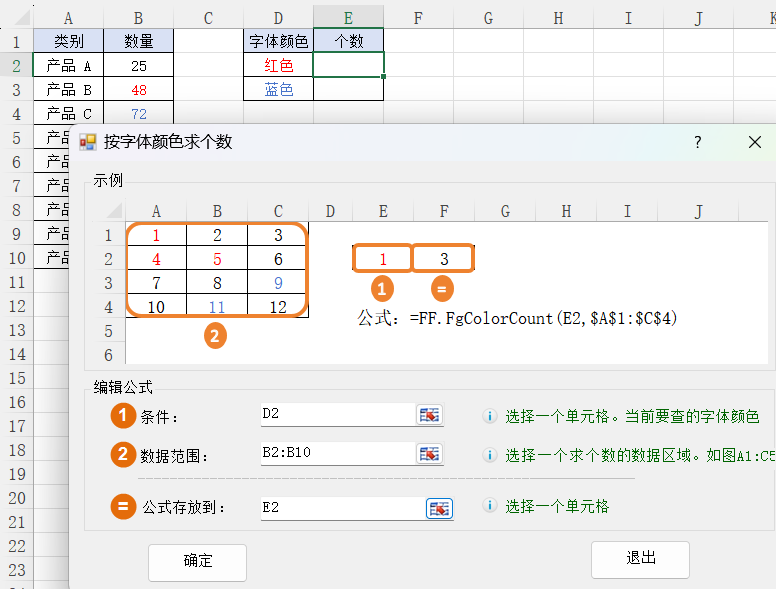Screen dimensions: 776x589
Task: Click info icon beside 公式存放到 hint
Action: (490, 507)
